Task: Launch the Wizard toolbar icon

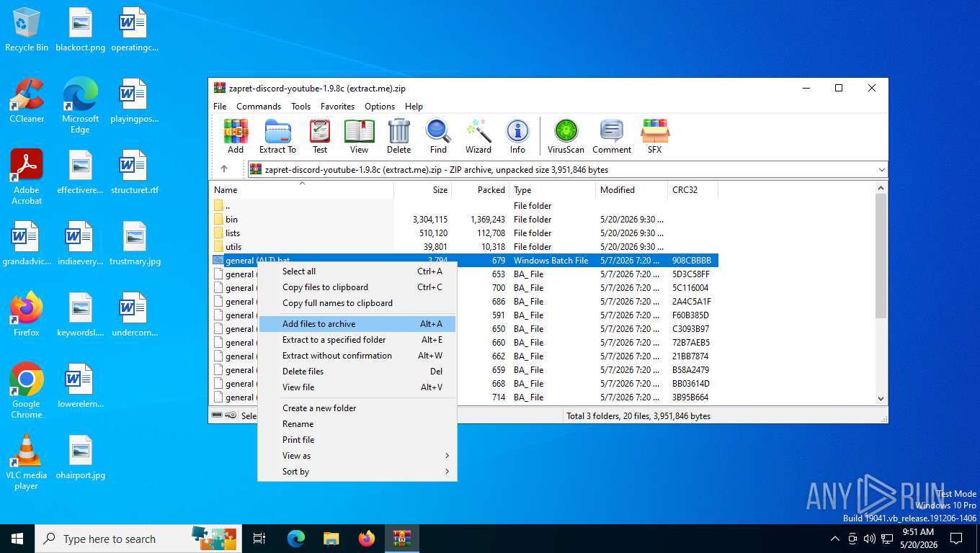Action: coord(478,137)
